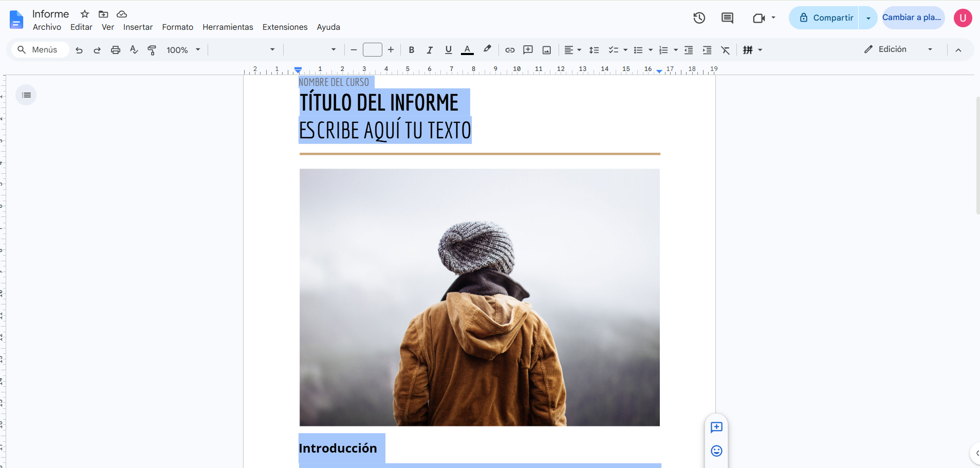This screenshot has height=468, width=980.
Task: Increase font size
Action: click(391, 50)
